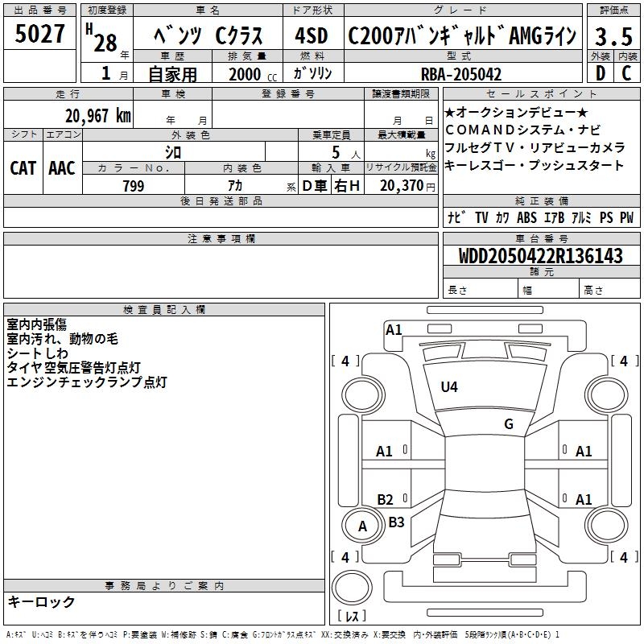Select 後日発送部品 header
Image resolution: width=644 pixels, height=644 pixels.
[x=221, y=200]
